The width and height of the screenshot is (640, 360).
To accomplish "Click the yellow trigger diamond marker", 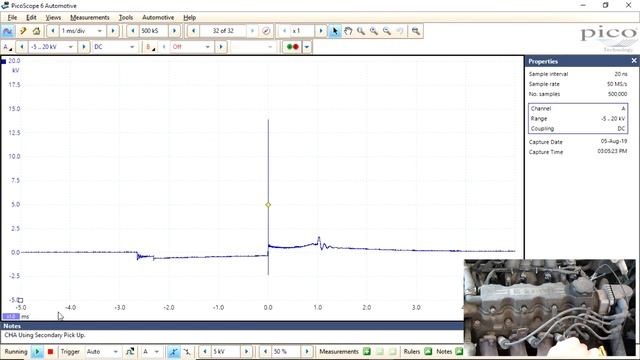I will tap(268, 205).
